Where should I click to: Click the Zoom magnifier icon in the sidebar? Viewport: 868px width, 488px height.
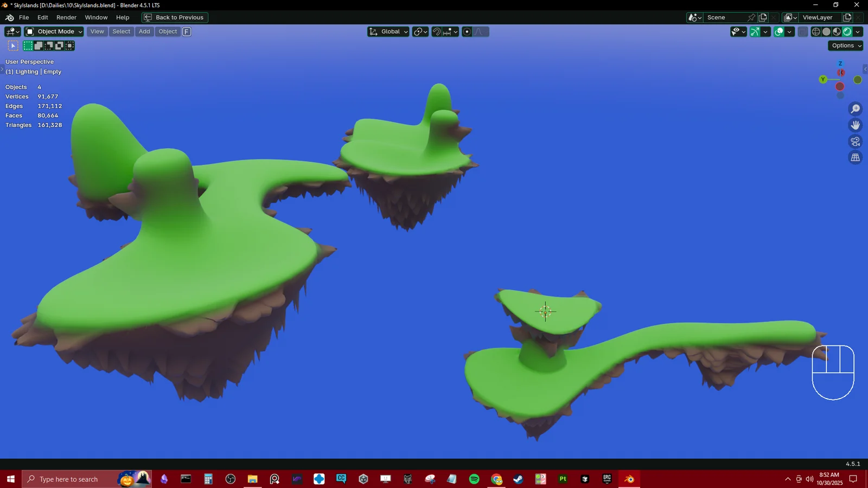coord(856,108)
